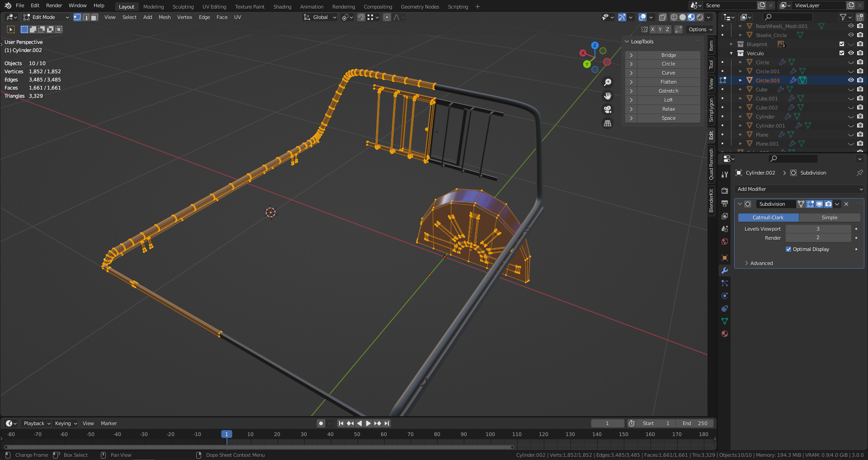Open the File menu
This screenshot has width=868, height=460.
tap(20, 5)
